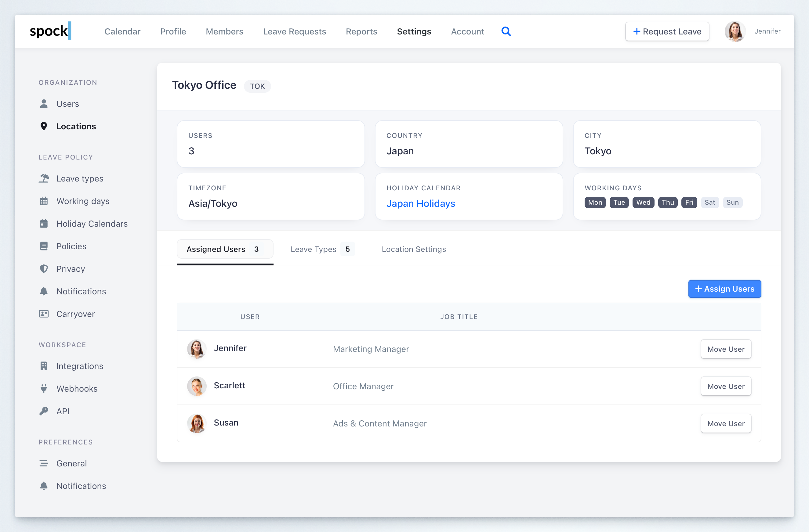Click the Working days calendar icon

(44, 201)
